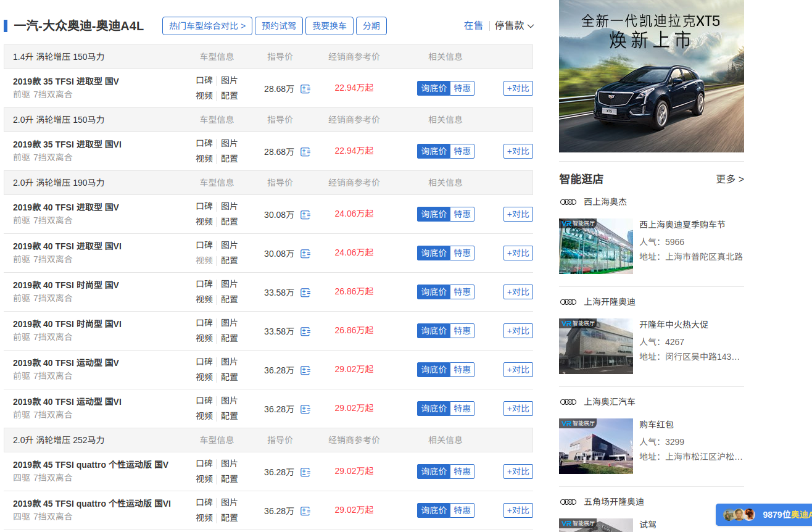
Task: Open 配置 for 40 TFSI 进取型 国VI
Action: click(230, 261)
